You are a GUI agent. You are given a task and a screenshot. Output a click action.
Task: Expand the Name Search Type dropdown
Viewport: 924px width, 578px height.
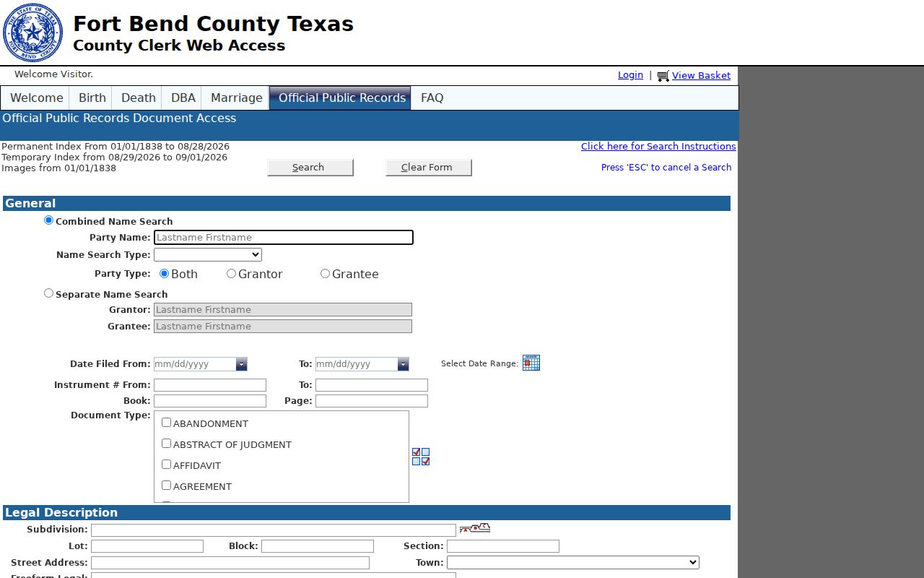(208, 254)
